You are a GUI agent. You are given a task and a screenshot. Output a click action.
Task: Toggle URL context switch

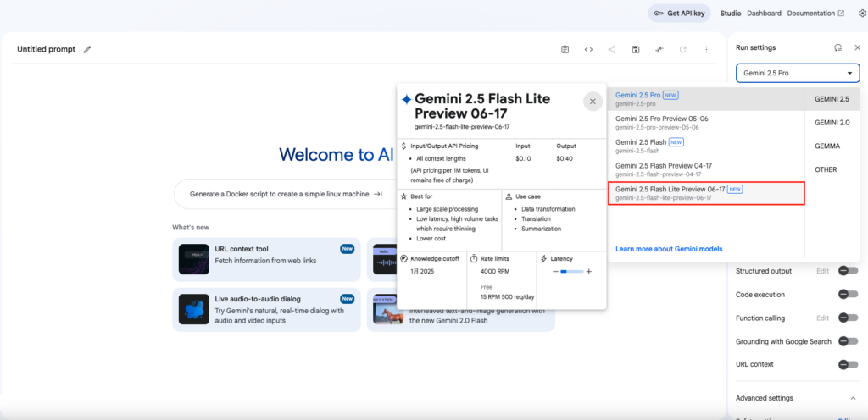(x=848, y=364)
